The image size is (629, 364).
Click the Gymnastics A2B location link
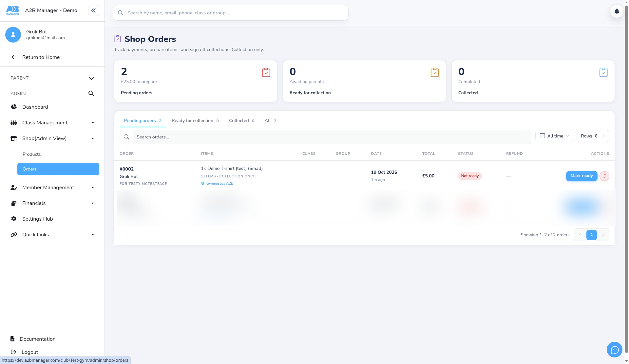tap(219, 184)
